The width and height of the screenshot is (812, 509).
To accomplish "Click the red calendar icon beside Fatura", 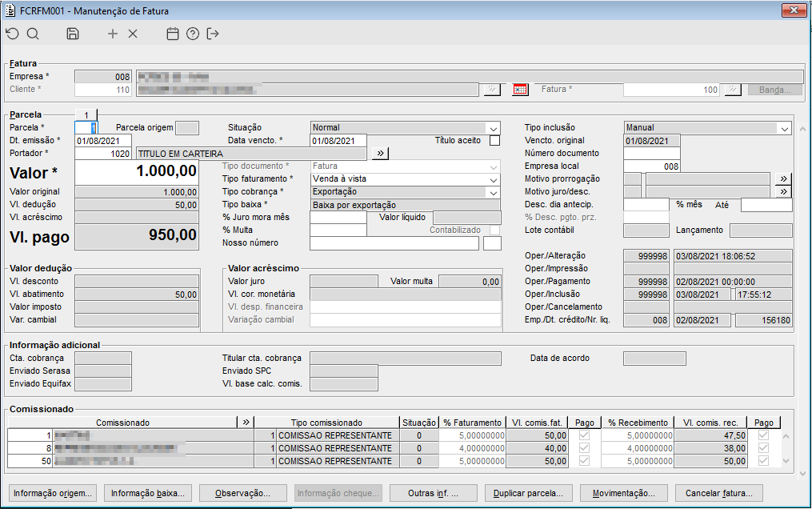I will pyautogui.click(x=520, y=90).
